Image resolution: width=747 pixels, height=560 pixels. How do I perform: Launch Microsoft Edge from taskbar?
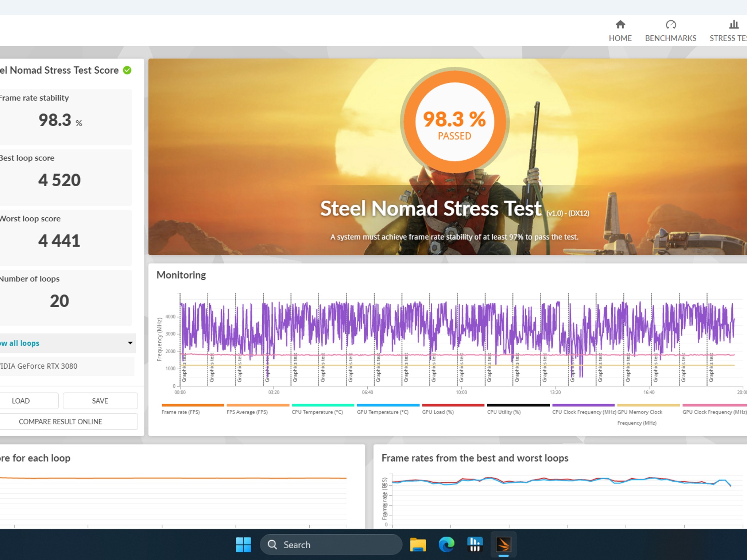[x=446, y=545]
